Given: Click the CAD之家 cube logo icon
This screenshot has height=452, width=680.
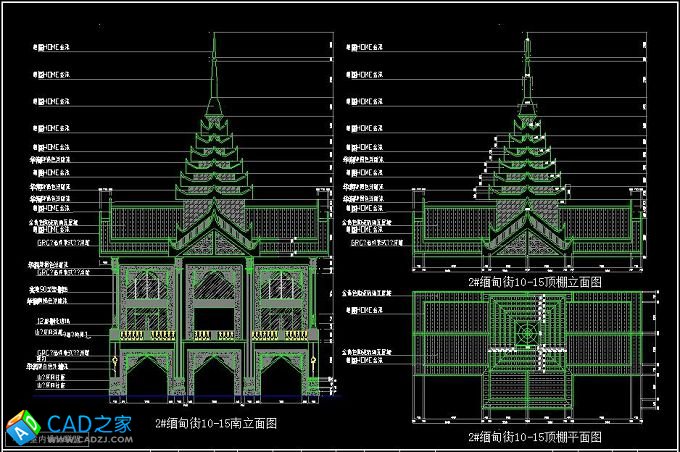Looking at the screenshot, I should tap(24, 428).
